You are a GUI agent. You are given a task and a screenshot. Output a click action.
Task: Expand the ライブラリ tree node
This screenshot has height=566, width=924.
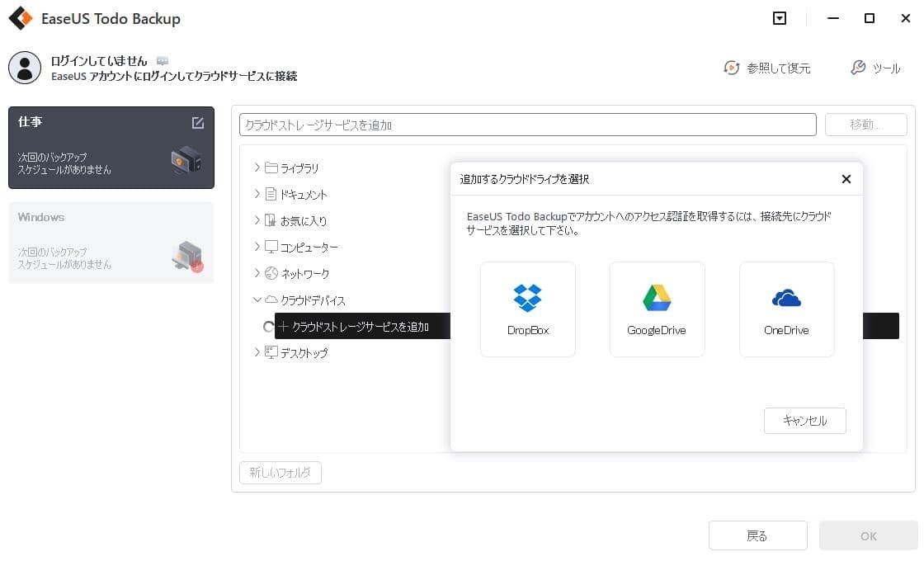click(x=257, y=167)
